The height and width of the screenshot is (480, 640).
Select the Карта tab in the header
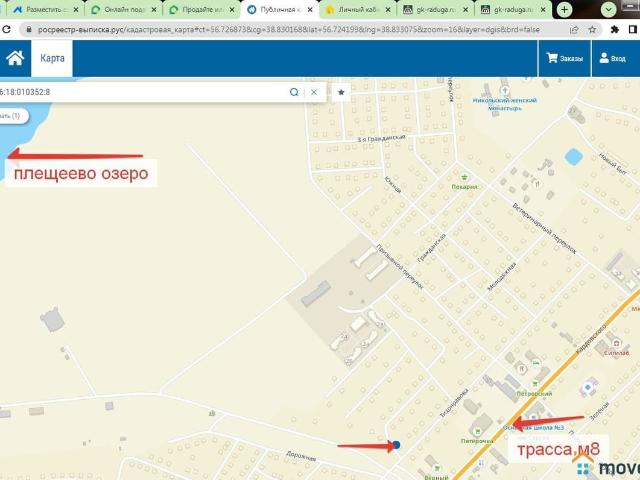click(x=52, y=58)
